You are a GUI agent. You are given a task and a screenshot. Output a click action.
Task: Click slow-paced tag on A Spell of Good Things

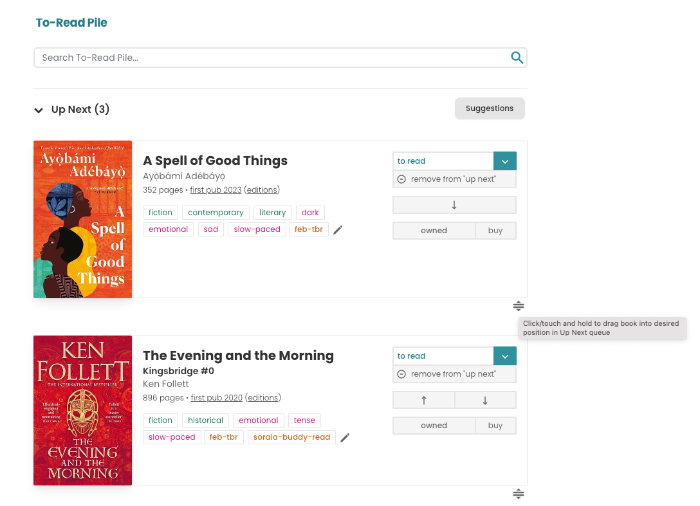point(257,230)
